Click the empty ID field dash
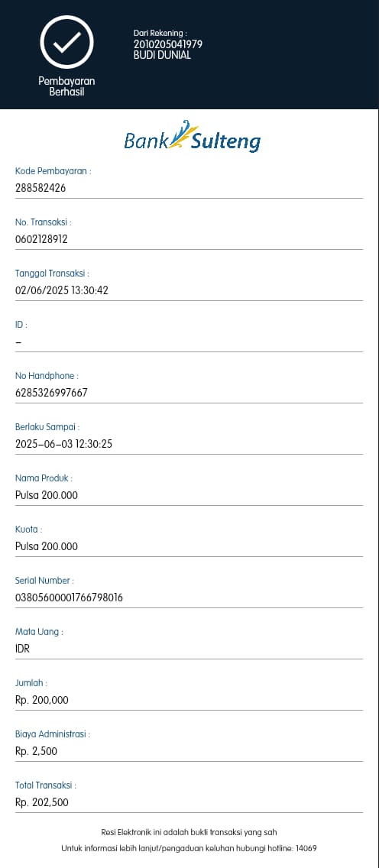The width and height of the screenshot is (379, 868). [x=18, y=342]
